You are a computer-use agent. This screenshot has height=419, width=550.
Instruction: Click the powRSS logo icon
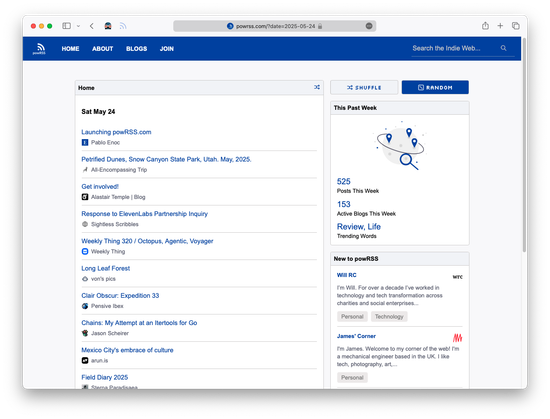tap(39, 48)
